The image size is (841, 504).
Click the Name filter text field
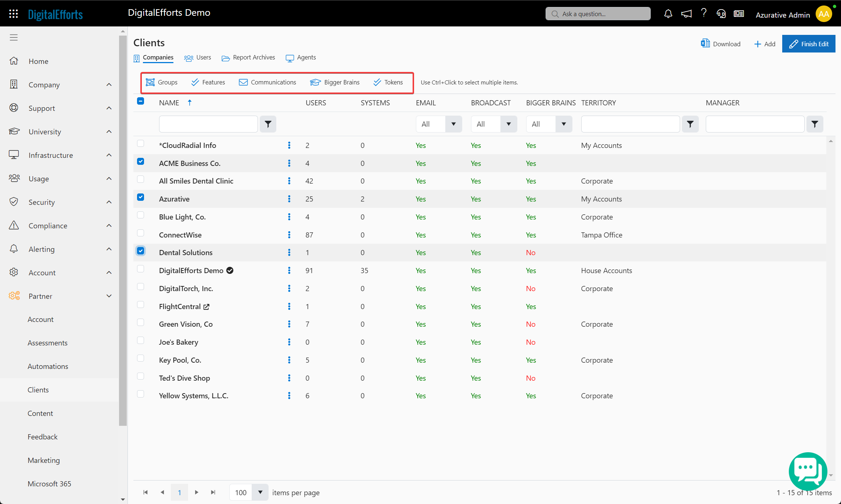click(x=208, y=124)
